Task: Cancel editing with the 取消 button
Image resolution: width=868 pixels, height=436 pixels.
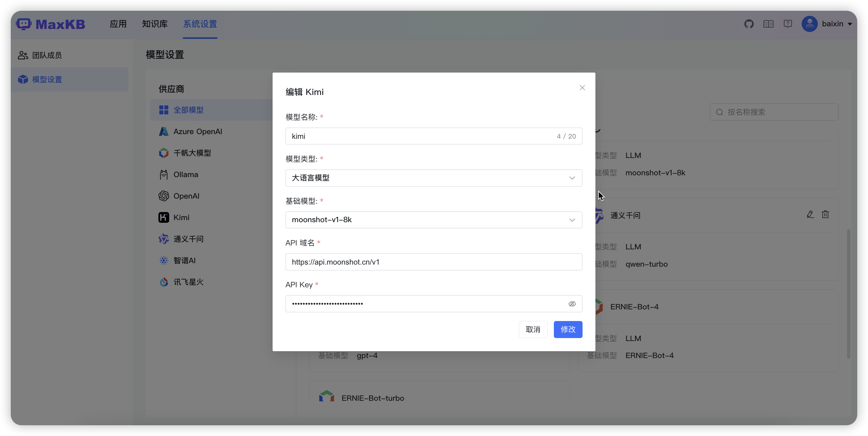Action: tap(533, 329)
